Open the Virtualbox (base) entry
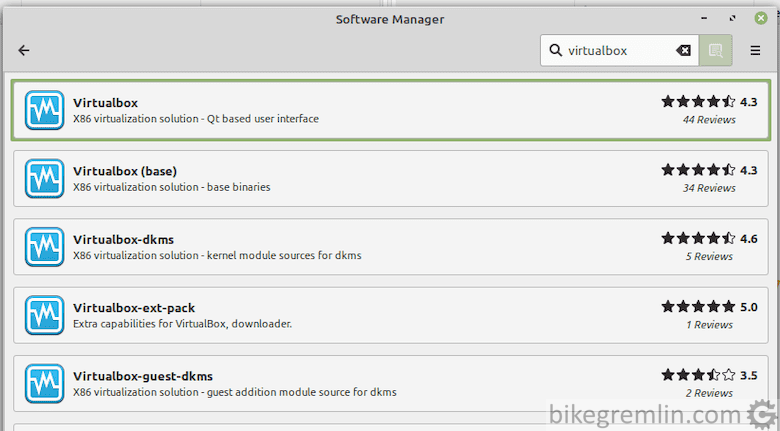Viewport: 780px width, 431px height. pyautogui.click(x=390, y=178)
